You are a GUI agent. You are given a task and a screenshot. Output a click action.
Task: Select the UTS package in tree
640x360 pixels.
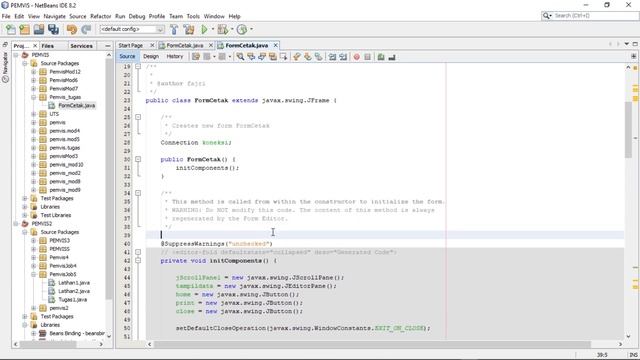[x=54, y=114]
